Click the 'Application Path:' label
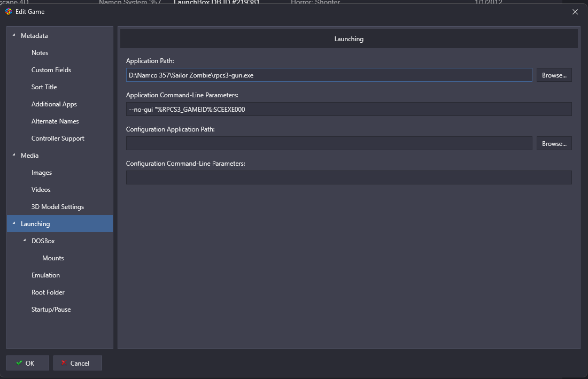This screenshot has height=379, width=588. tap(150, 61)
